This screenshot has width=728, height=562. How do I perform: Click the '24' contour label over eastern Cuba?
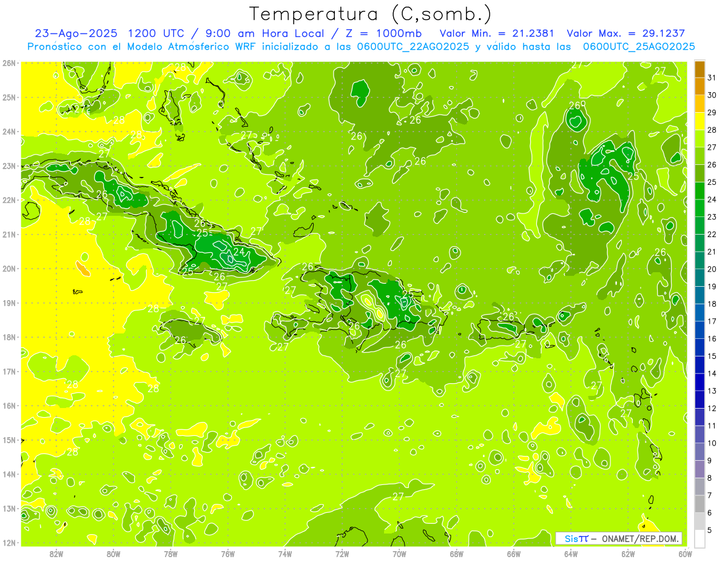238,252
